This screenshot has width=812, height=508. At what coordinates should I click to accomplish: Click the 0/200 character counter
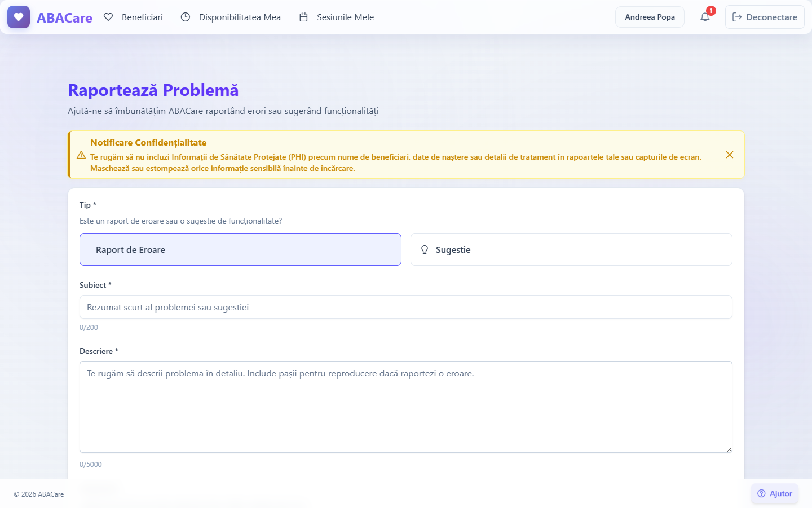(x=89, y=327)
